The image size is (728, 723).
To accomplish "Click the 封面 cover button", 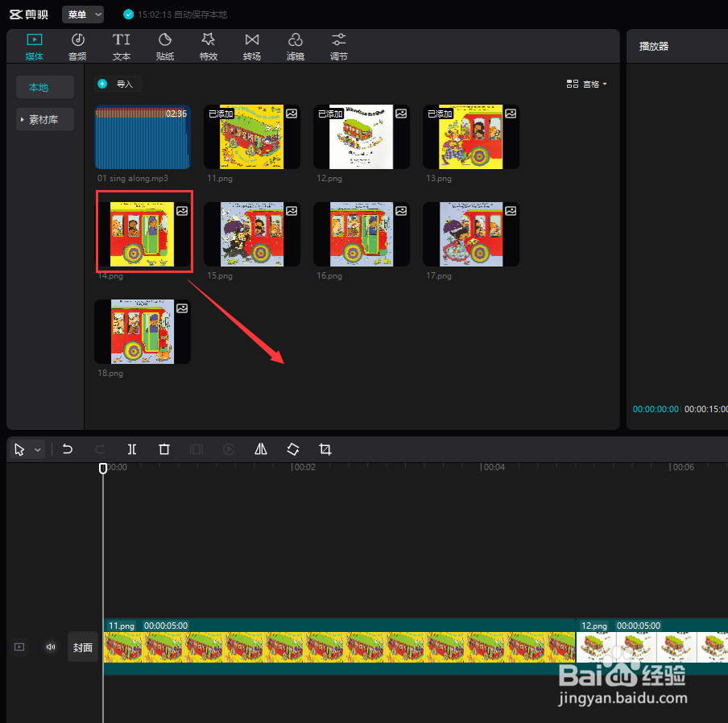I will 83,647.
